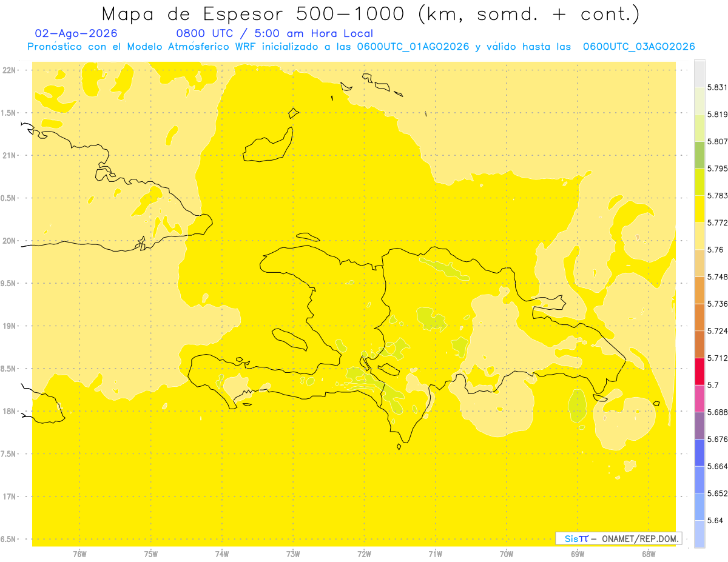The image size is (728, 562).
Task: Click the tan swatch between 5.748 and 5.76
Action: tap(699, 263)
